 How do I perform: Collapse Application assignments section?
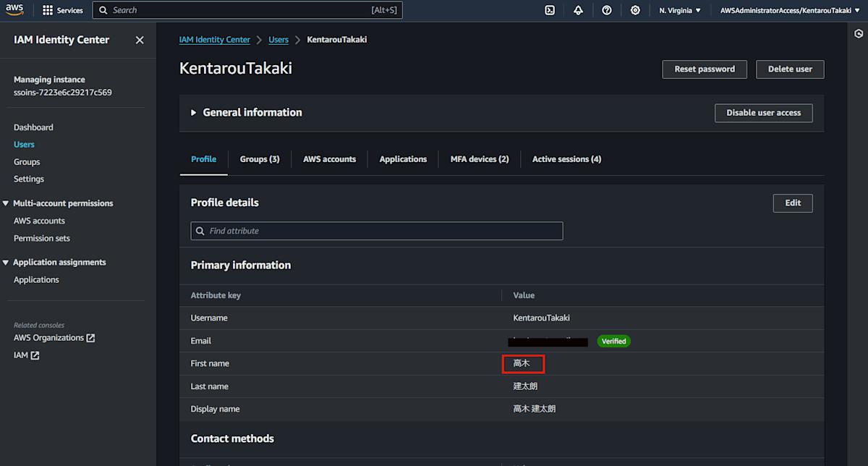click(x=6, y=262)
